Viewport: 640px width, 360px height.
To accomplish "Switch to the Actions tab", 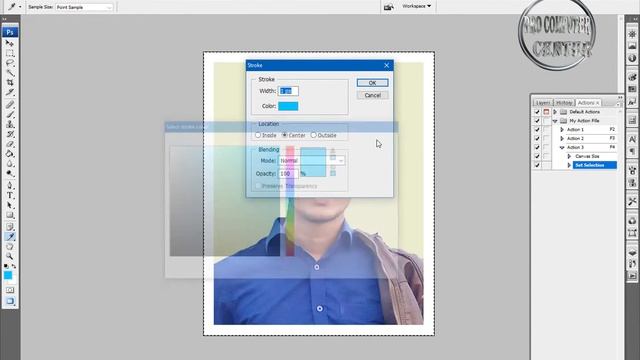I will pos(588,103).
